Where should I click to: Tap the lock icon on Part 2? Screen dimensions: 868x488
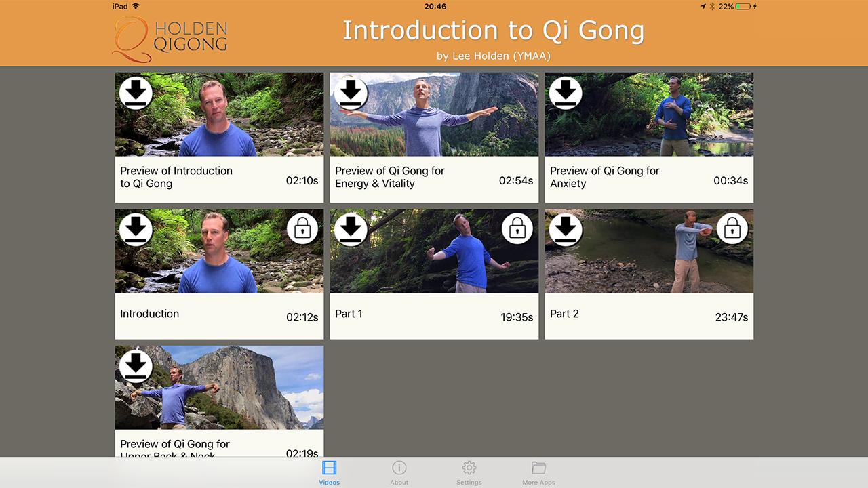(x=732, y=229)
